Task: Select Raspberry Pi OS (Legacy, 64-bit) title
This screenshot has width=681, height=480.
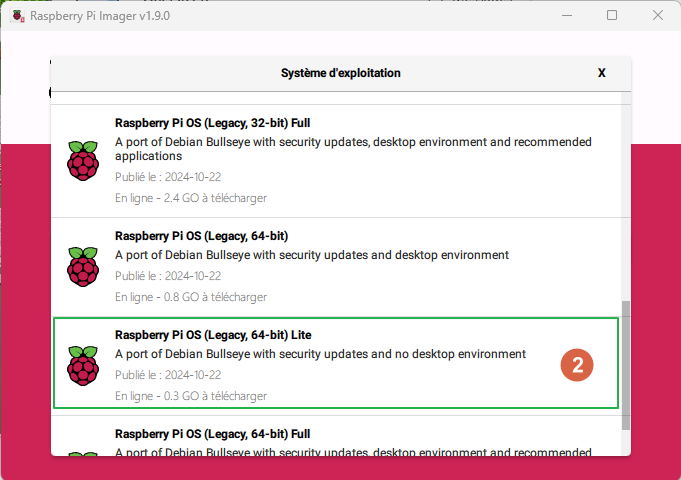Action: coord(202,236)
